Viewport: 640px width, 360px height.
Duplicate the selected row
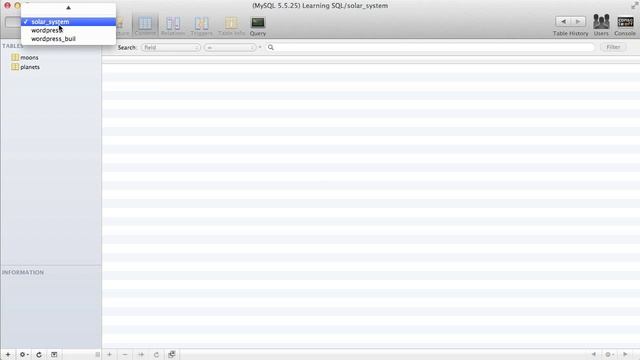141,354
